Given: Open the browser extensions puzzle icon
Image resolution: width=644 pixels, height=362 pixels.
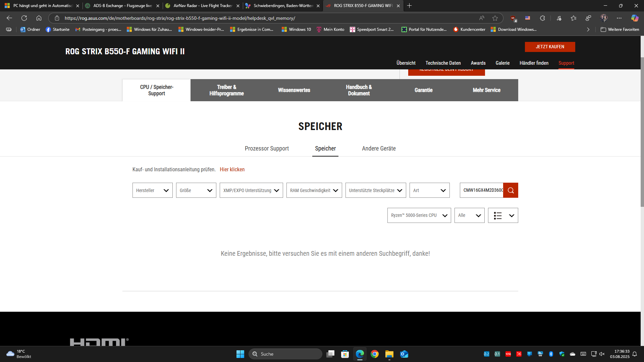Looking at the screenshot, I should point(542,18).
